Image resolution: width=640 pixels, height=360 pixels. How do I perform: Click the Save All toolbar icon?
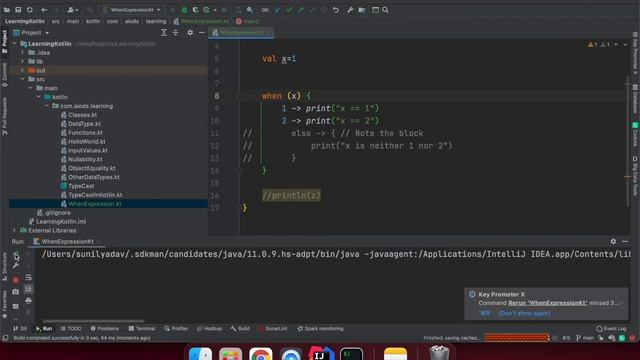coord(18,10)
